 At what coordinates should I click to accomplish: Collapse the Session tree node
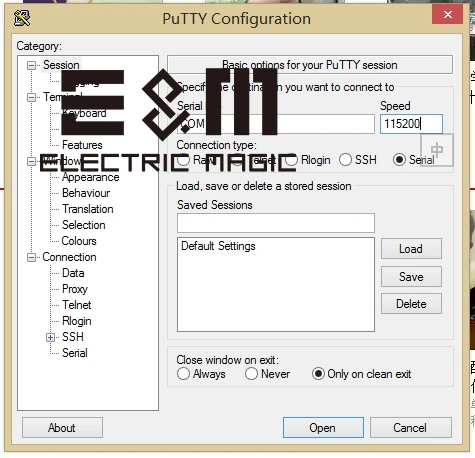coord(31,65)
